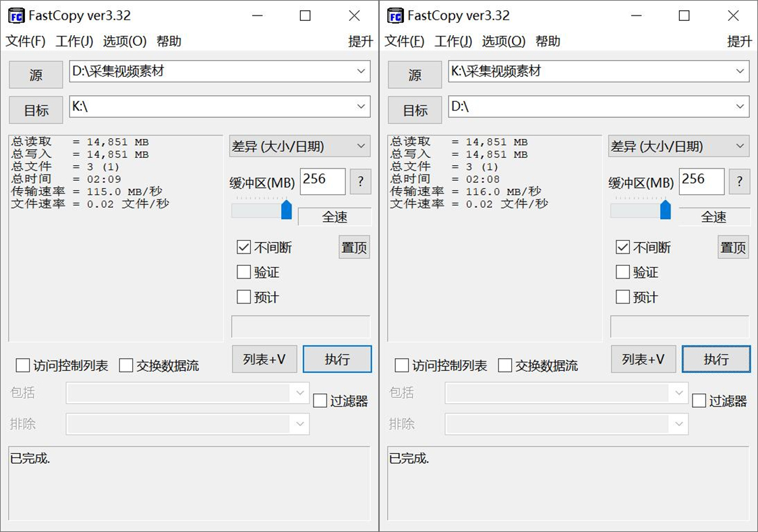Image resolution: width=758 pixels, height=532 pixels.
Task: Click the buffer size slider in right window
Action: click(x=666, y=210)
